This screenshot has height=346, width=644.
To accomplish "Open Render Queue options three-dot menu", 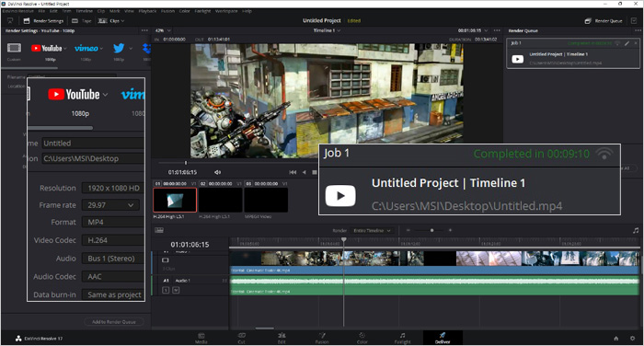I will point(638,30).
